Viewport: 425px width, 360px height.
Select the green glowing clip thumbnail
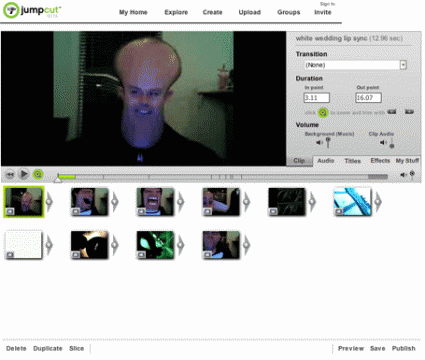pos(155,245)
